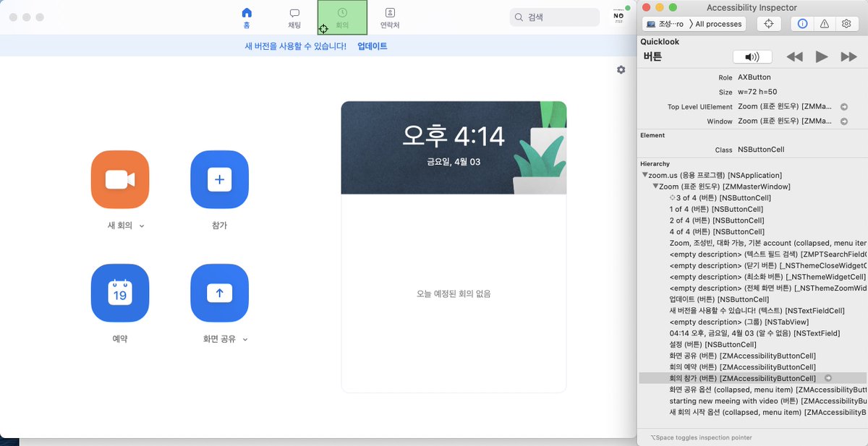
Task: Open the target chooser showing All processes
Action: click(x=694, y=24)
